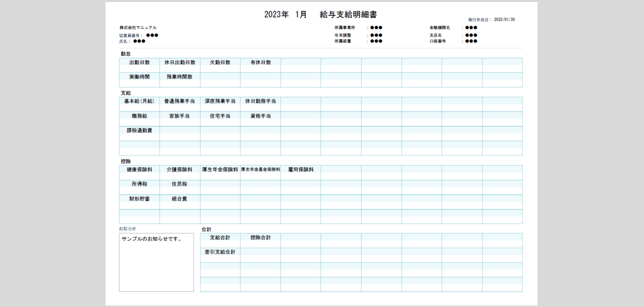Click the 給与支給明細書 document title

(x=348, y=14)
